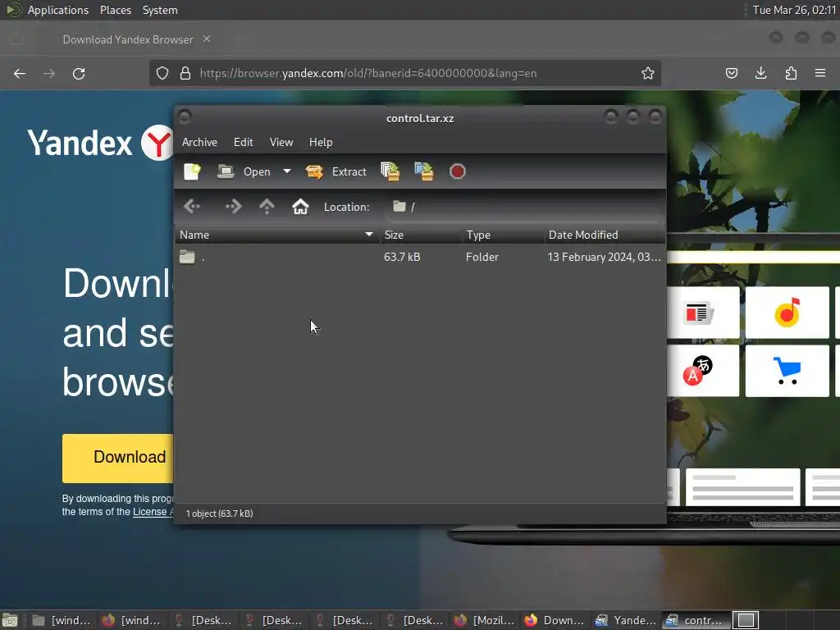
Task: Show desktop via bottom-left panel icon
Action: click(x=10, y=620)
